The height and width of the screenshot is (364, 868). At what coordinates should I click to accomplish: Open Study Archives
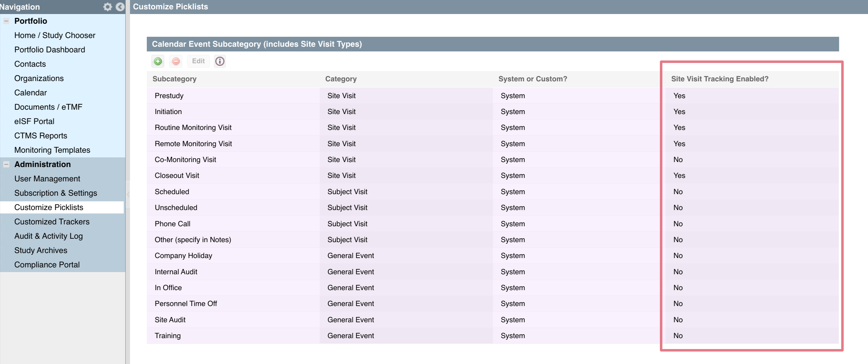pos(41,250)
